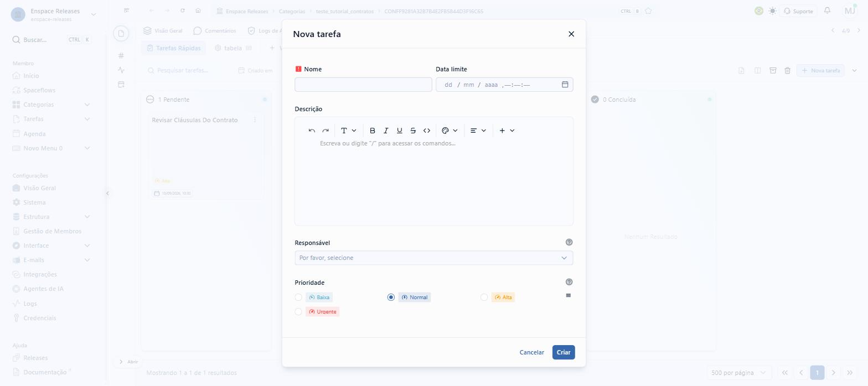Redo edit in description editor
The height and width of the screenshot is (386, 868).
(x=325, y=131)
